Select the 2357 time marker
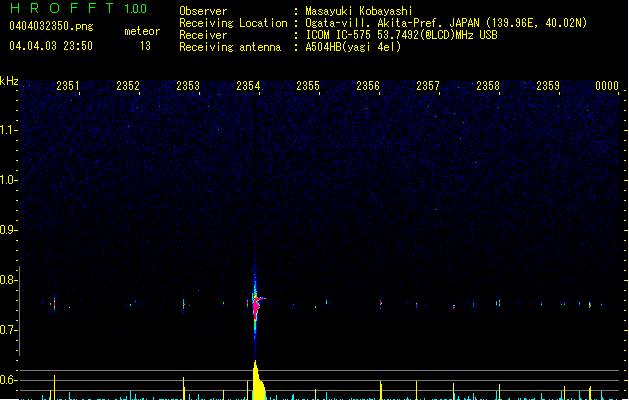The image size is (629, 400). 428,87
